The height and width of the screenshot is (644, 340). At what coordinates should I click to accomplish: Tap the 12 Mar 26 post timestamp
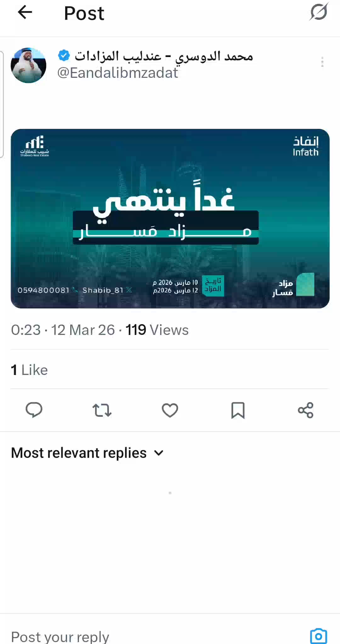[x=83, y=330]
